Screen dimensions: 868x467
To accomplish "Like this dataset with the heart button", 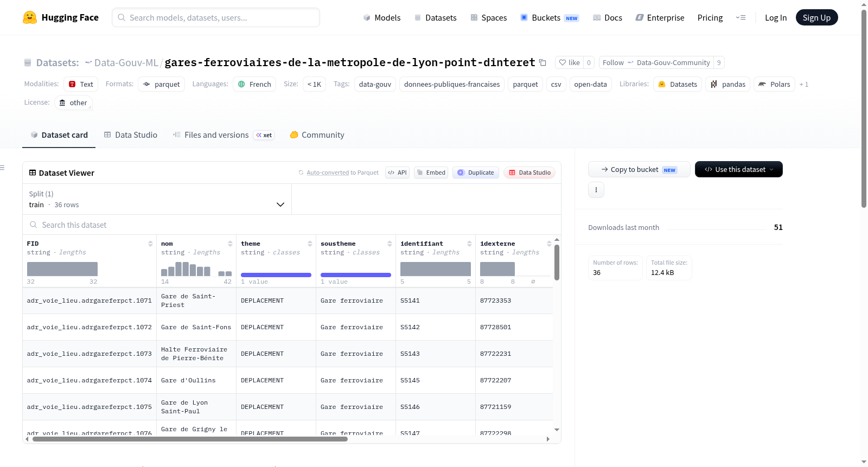I will [570, 62].
